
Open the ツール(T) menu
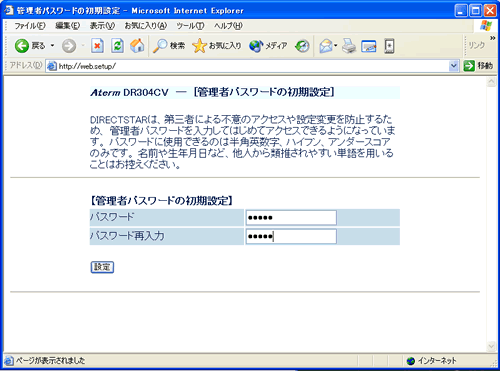coord(190,26)
